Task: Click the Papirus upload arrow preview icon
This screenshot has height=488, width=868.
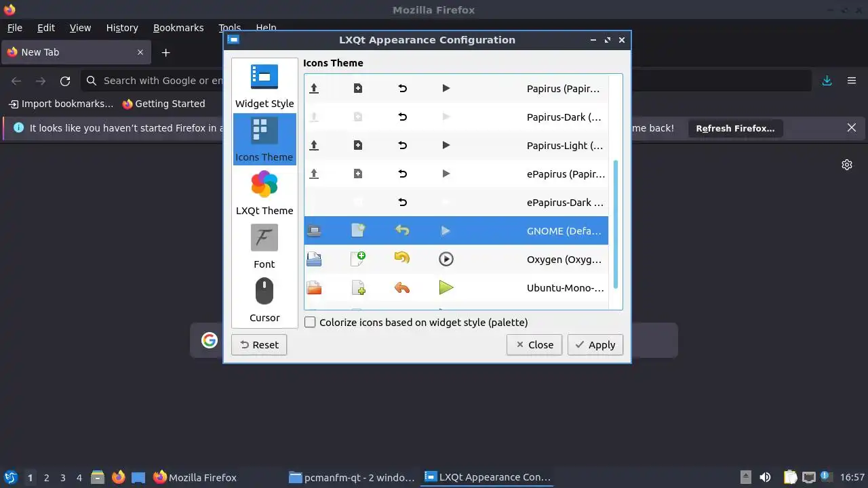Action: click(x=314, y=88)
